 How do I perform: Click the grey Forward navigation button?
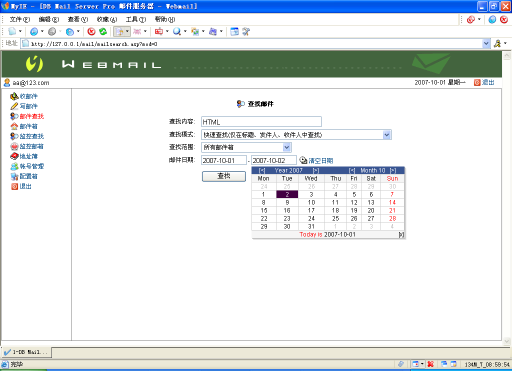[x=52, y=31]
